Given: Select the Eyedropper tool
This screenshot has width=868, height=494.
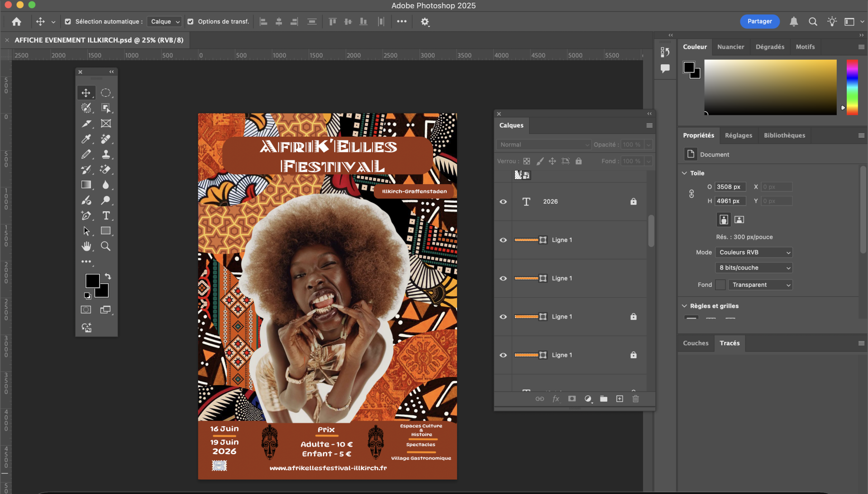Looking at the screenshot, I should coord(86,139).
